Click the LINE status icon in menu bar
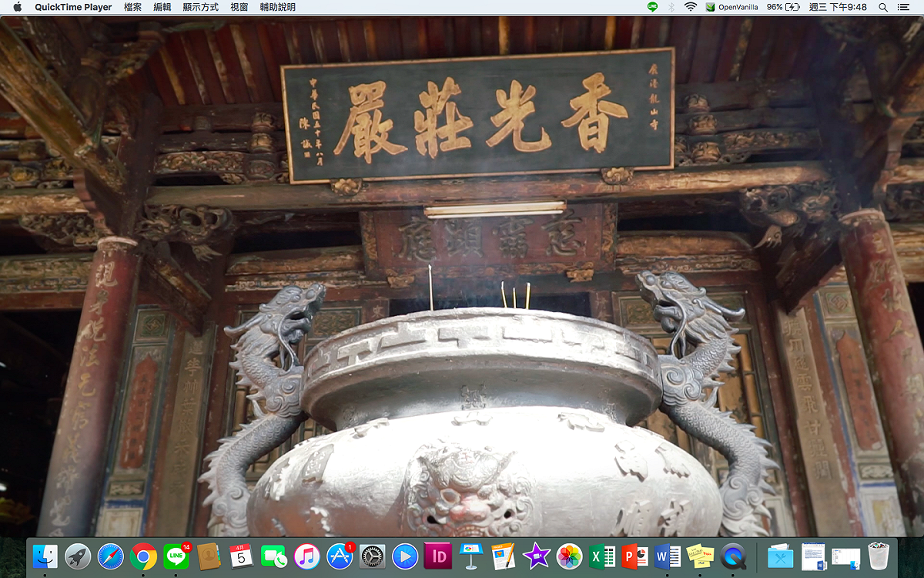This screenshot has width=924, height=578. coord(652,7)
